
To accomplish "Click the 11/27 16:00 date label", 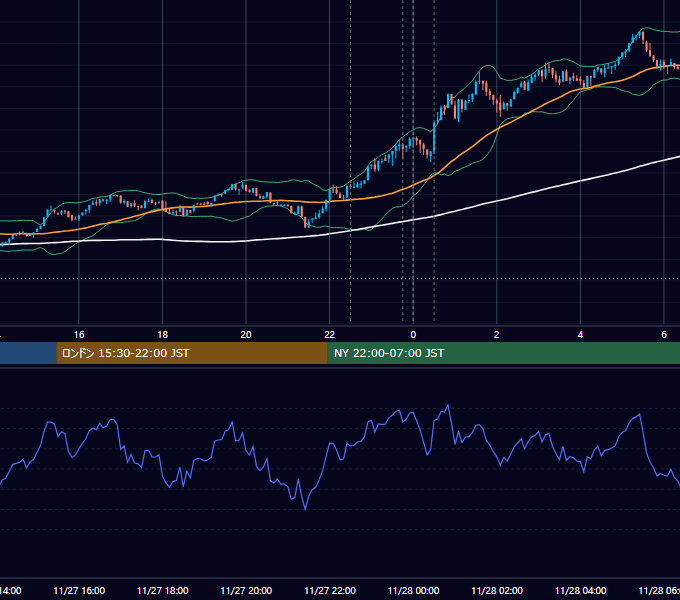I will click(x=79, y=591).
